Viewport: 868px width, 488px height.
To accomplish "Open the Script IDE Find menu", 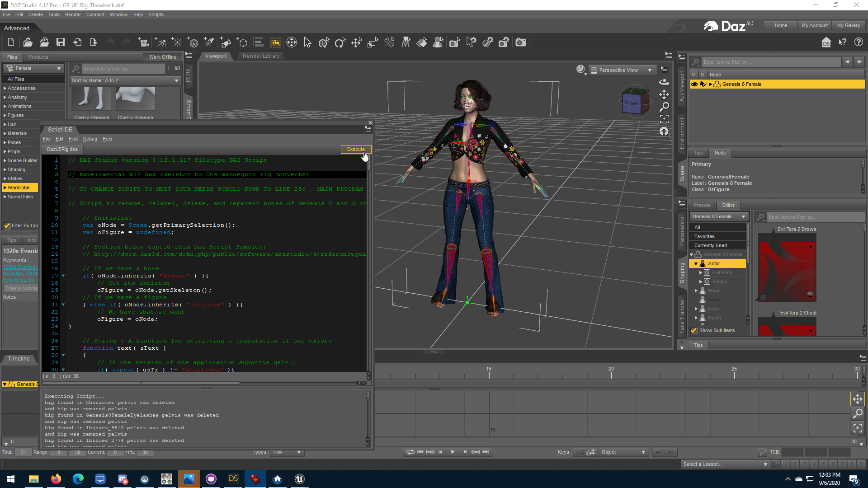I will click(73, 139).
